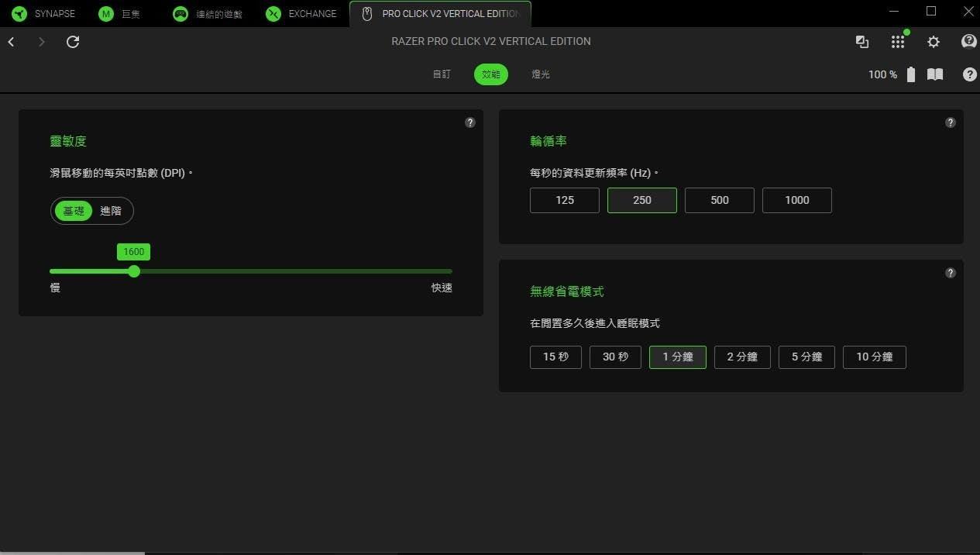
Task: Click the horizontal scrollbar at window bottom
Action: pos(72,553)
